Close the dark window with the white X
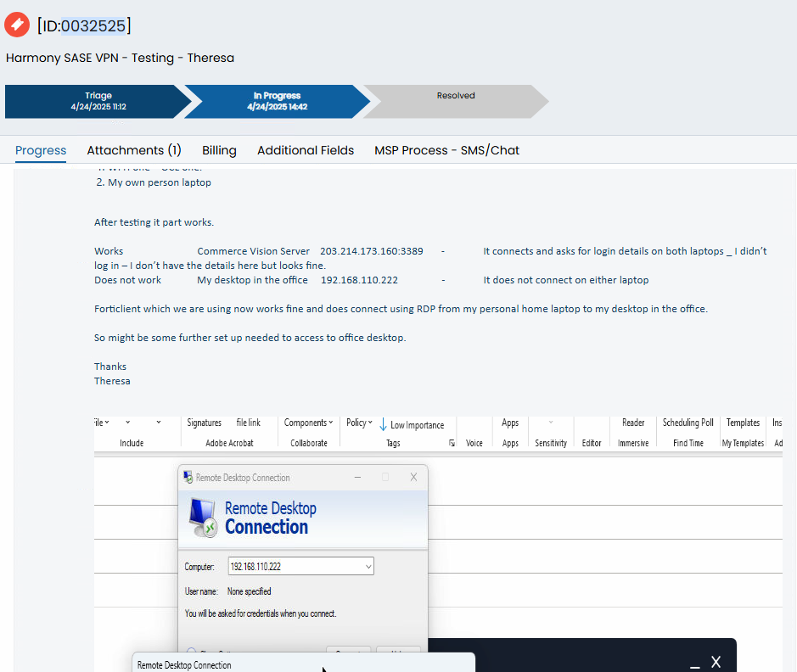The height and width of the screenshot is (672, 797). pos(716,662)
